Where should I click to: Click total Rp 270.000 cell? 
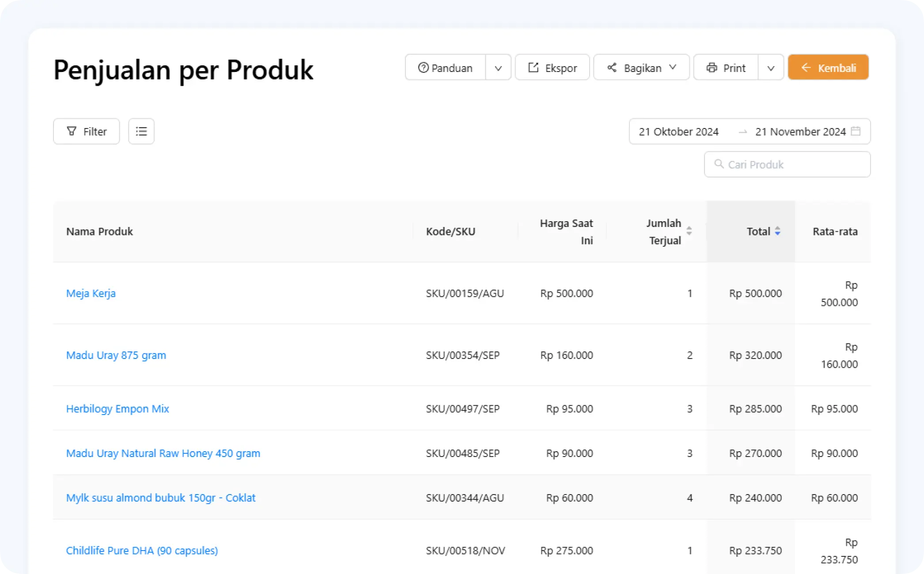(755, 453)
